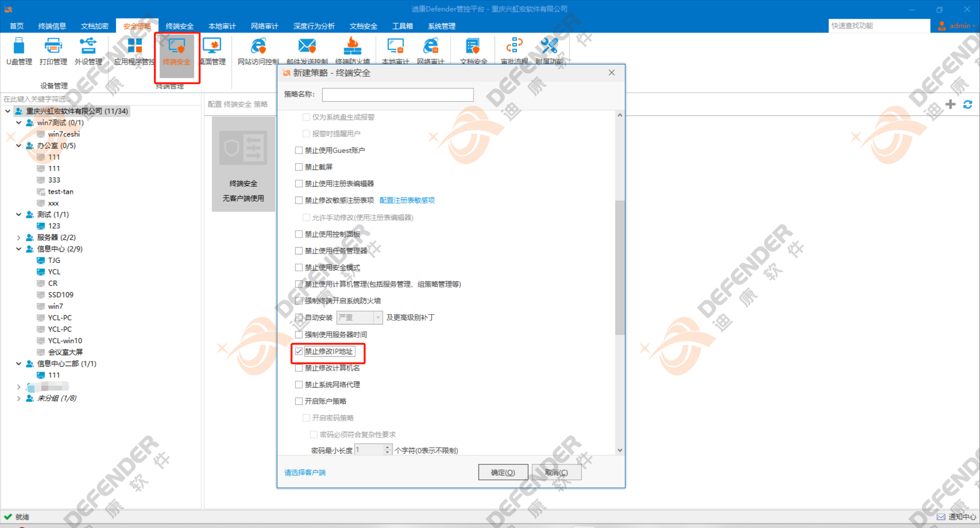Screen dimensions: 980x528
Task: Enable 禁止修改计算机名 checkbox
Action: 299,368
